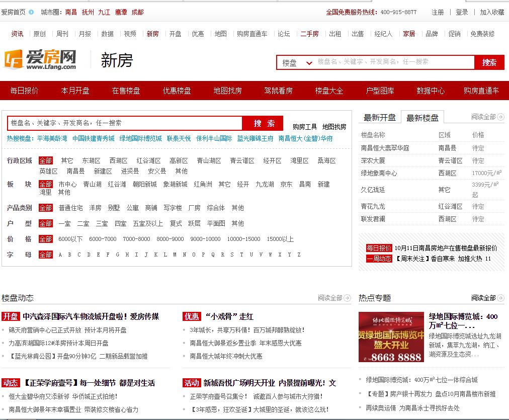Open hot search 绿地国际博览城

(140, 139)
